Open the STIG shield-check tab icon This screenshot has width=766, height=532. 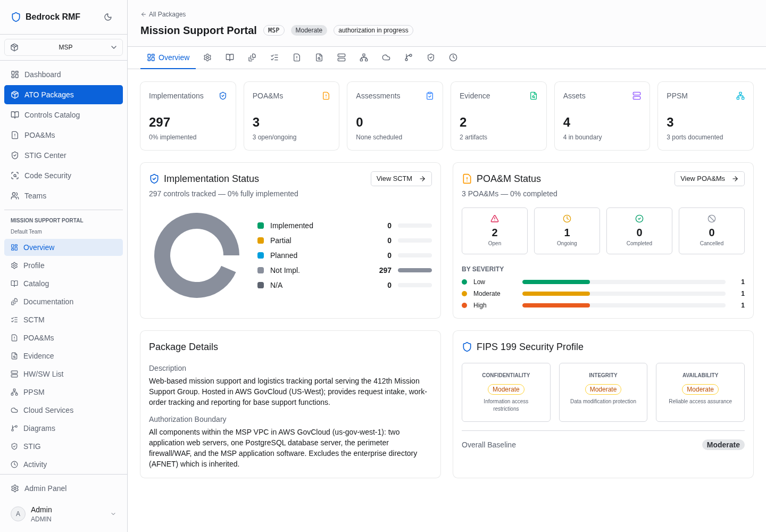pyautogui.click(x=431, y=57)
